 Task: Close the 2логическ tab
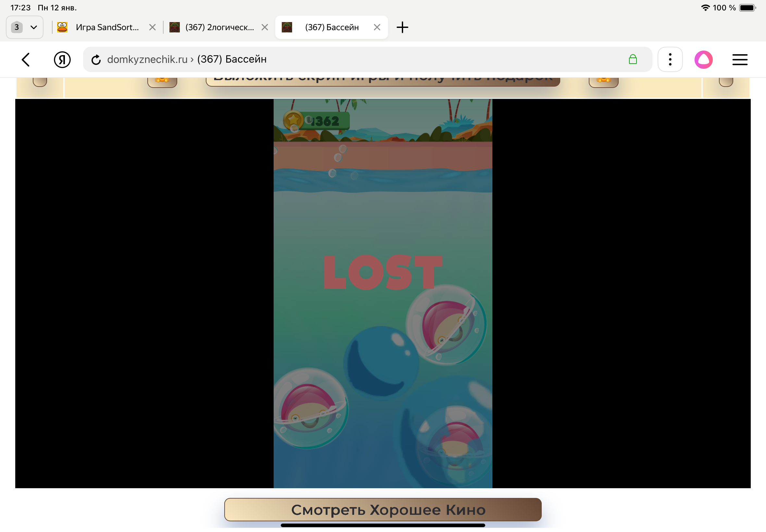pyautogui.click(x=265, y=27)
